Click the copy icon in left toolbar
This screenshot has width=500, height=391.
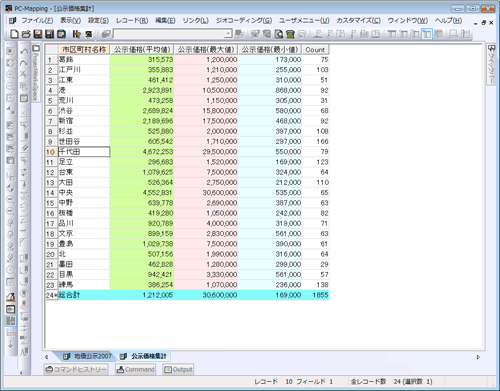point(24,87)
